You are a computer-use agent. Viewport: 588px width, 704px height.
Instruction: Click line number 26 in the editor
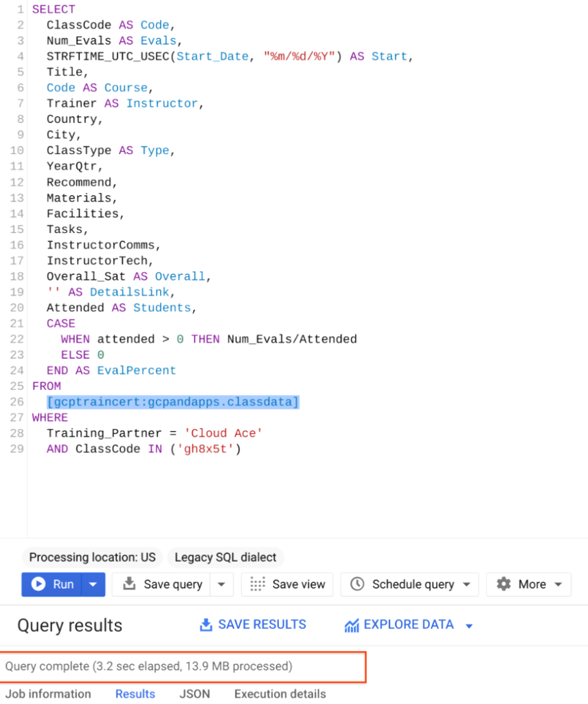16,402
